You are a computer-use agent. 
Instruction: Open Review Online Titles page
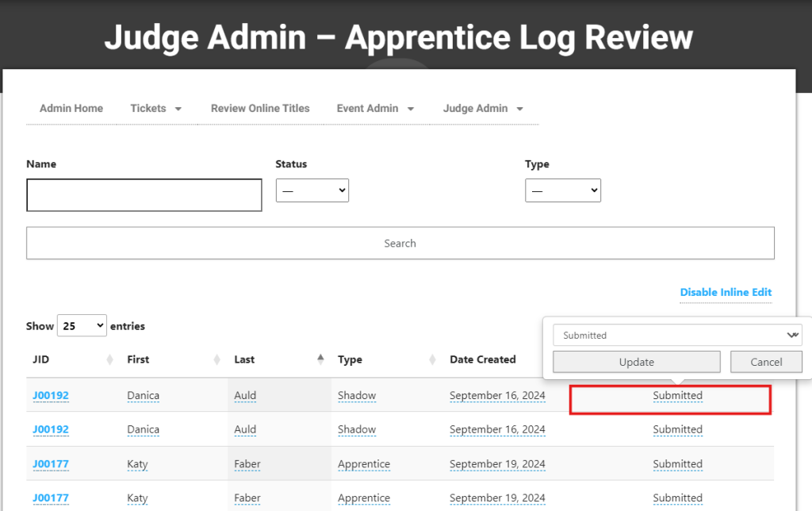point(260,109)
